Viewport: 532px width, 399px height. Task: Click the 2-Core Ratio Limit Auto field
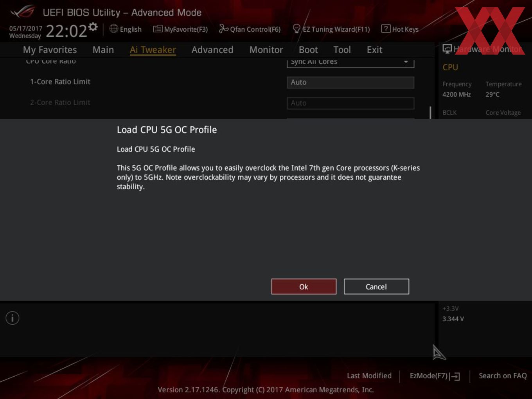click(350, 103)
